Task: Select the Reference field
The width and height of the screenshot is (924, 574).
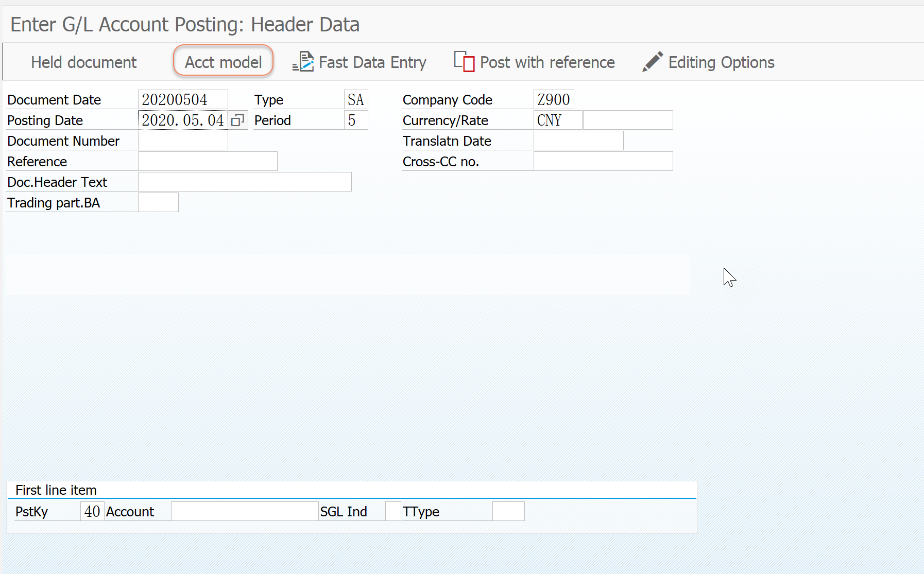Action: coord(207,161)
